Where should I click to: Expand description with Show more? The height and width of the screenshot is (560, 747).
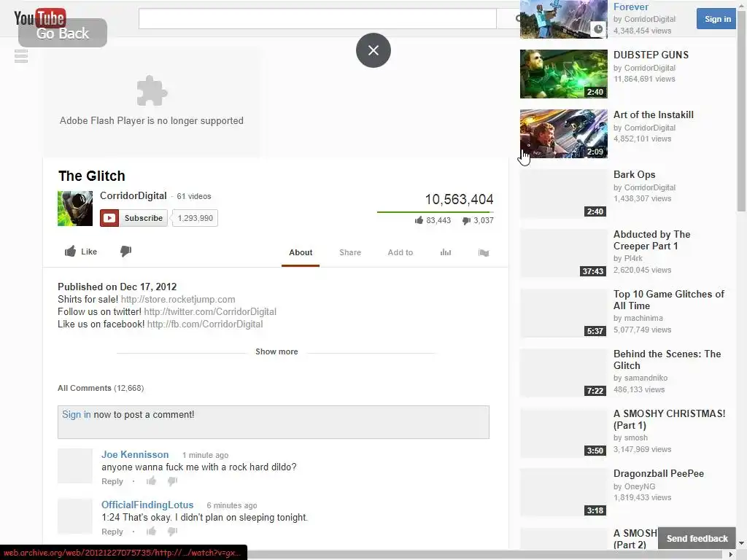click(x=276, y=351)
